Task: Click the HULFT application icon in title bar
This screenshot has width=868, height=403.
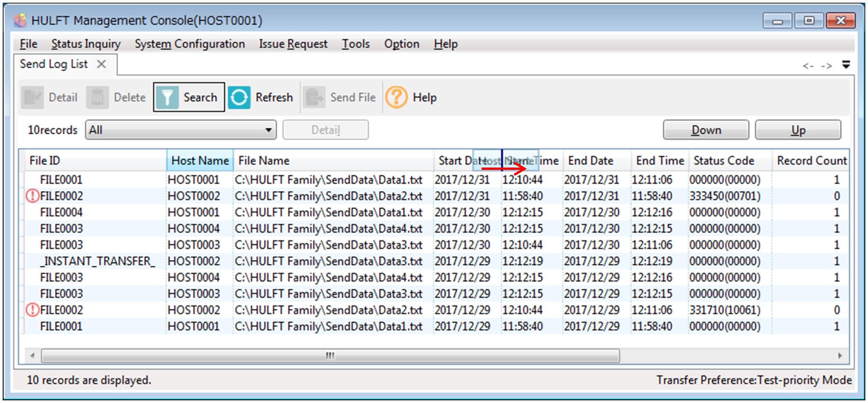Action: coord(20,20)
